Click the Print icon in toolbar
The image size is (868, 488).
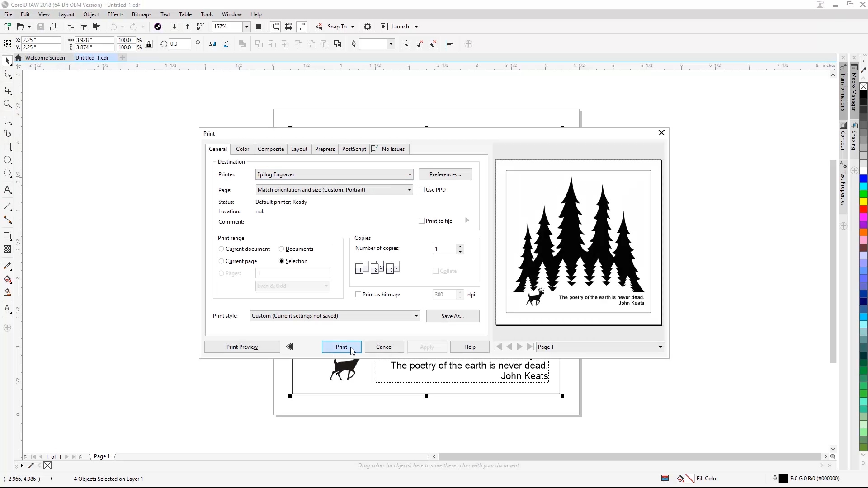click(54, 27)
